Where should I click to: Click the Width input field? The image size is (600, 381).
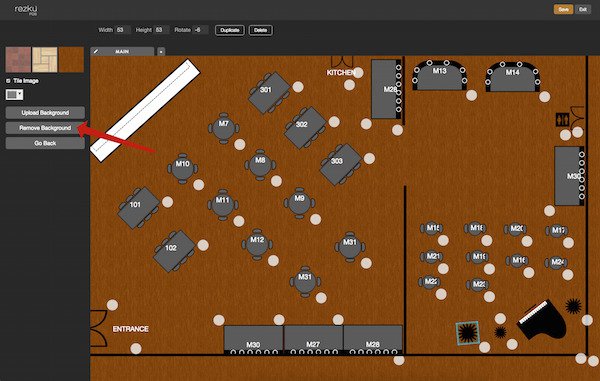pyautogui.click(x=123, y=30)
